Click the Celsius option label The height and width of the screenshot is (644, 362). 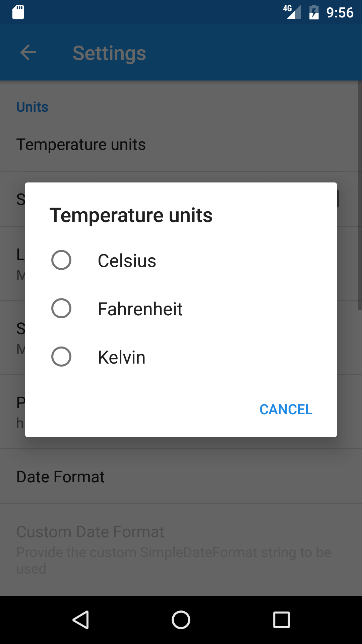coord(127,261)
